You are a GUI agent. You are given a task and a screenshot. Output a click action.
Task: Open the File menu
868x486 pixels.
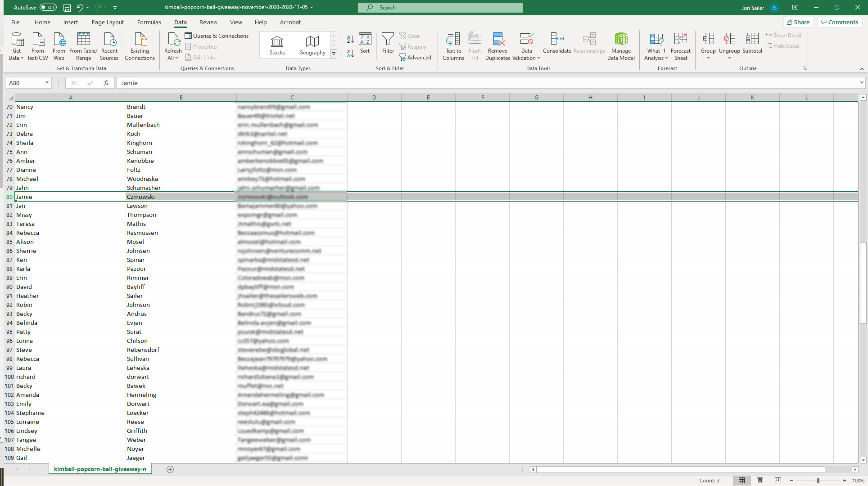[x=15, y=22]
